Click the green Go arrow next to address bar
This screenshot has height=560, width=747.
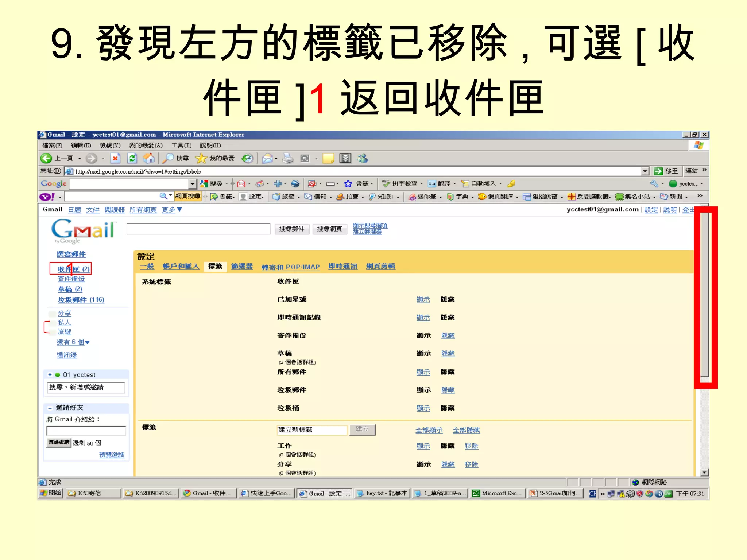pyautogui.click(x=658, y=171)
